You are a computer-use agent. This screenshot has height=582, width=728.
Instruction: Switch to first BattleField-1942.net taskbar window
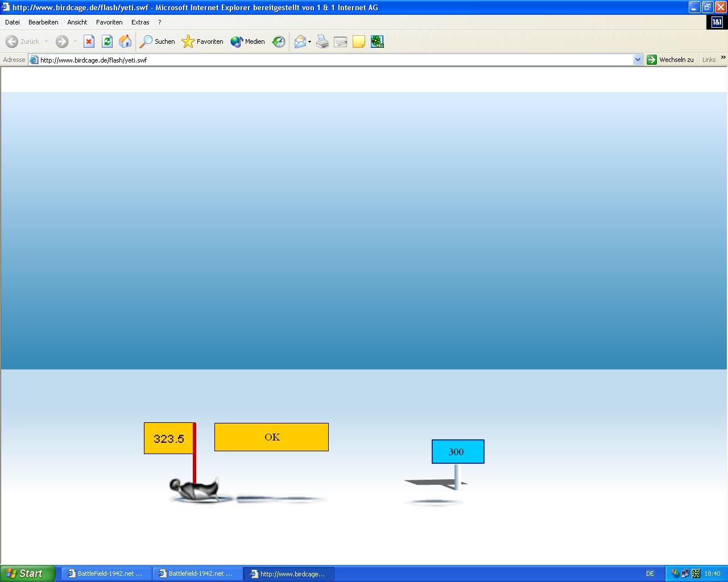coord(106,573)
